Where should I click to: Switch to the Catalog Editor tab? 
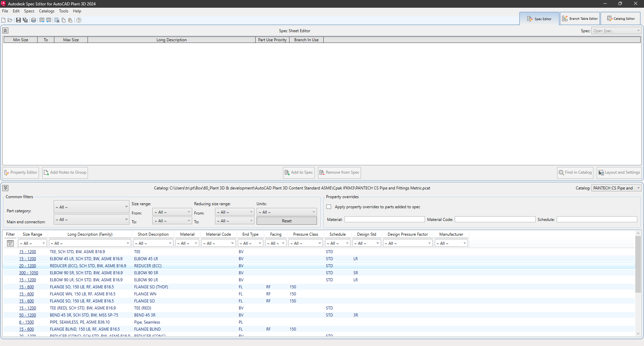coord(621,19)
